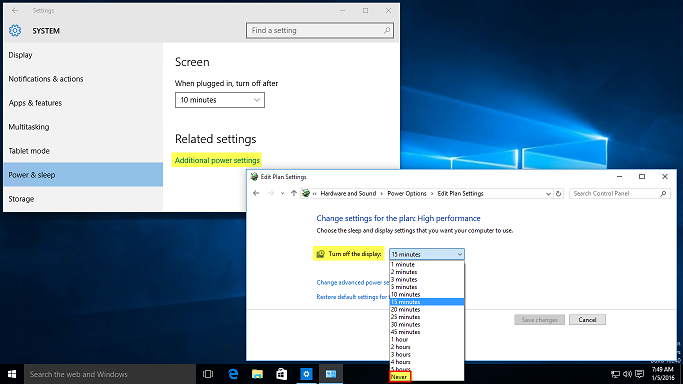Image resolution: width=683 pixels, height=384 pixels.
Task: Choose 5 minutes in display list
Action: [427, 287]
